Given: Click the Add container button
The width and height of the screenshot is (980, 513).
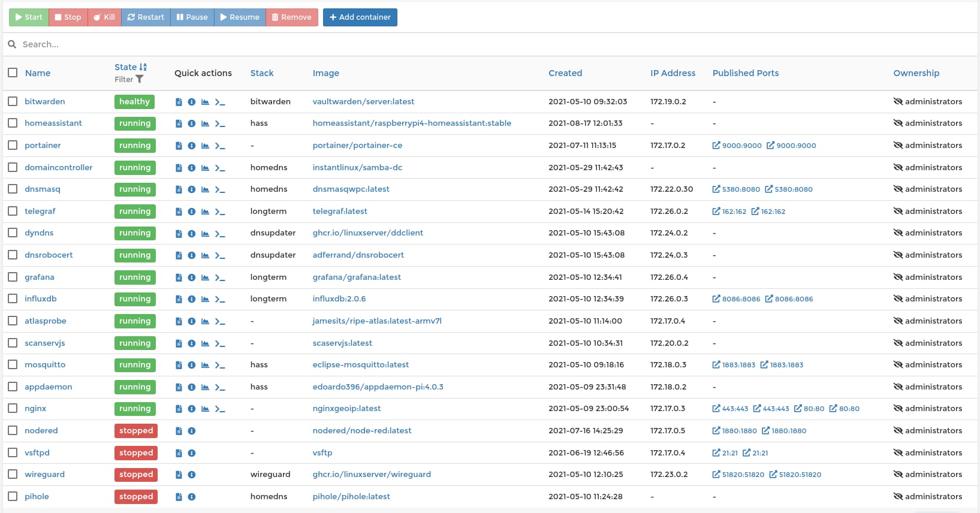Looking at the screenshot, I should (360, 17).
